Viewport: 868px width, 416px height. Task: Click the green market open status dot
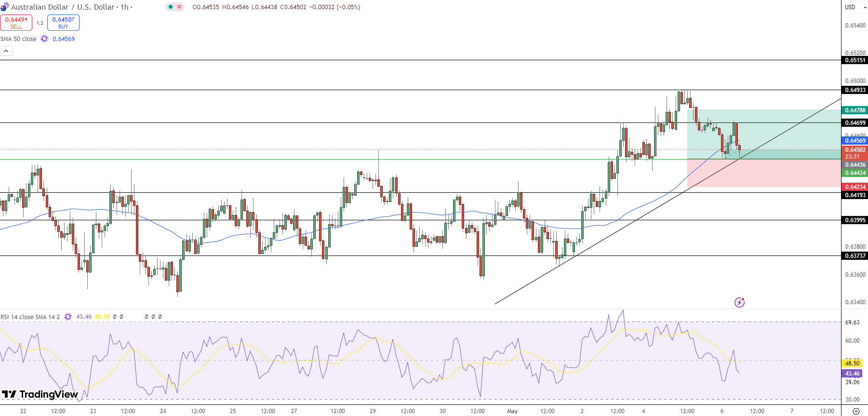[x=171, y=7]
